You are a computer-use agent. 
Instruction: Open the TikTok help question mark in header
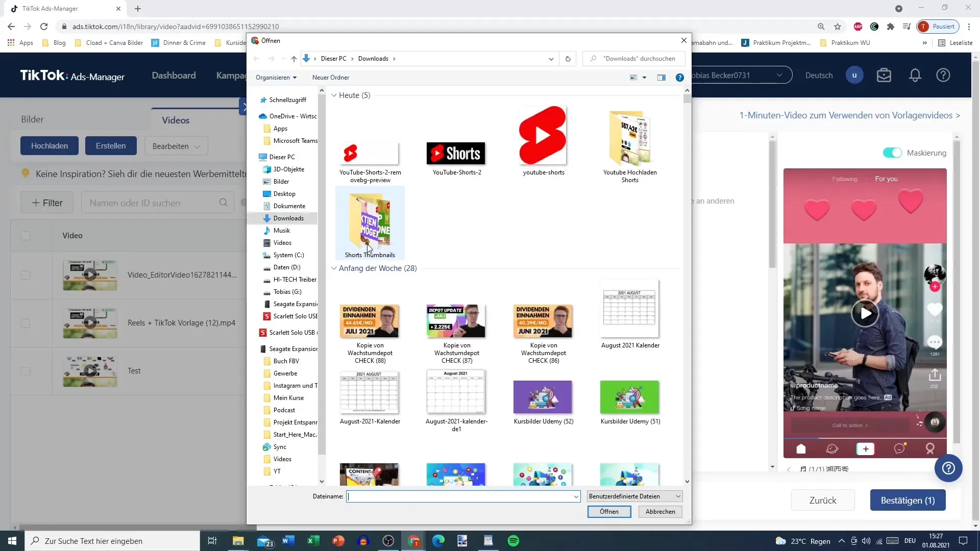(x=943, y=76)
